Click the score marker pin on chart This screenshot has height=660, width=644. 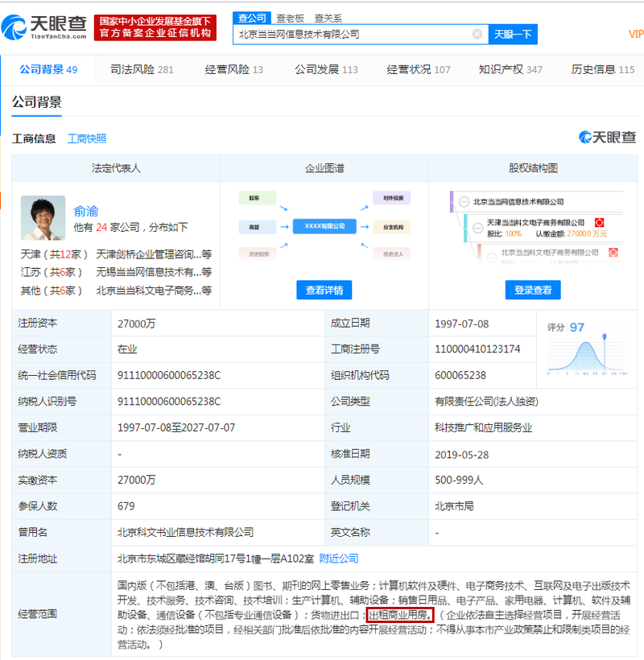click(x=605, y=336)
